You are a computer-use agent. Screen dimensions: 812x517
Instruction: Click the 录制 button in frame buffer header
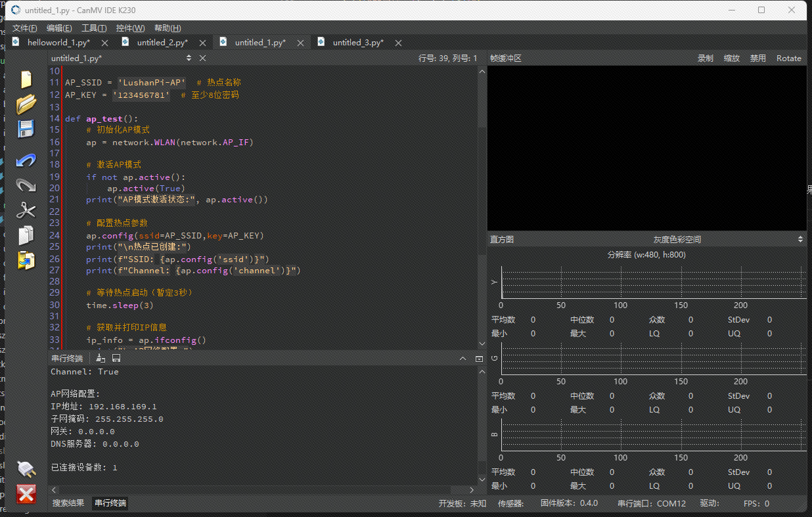click(x=705, y=58)
